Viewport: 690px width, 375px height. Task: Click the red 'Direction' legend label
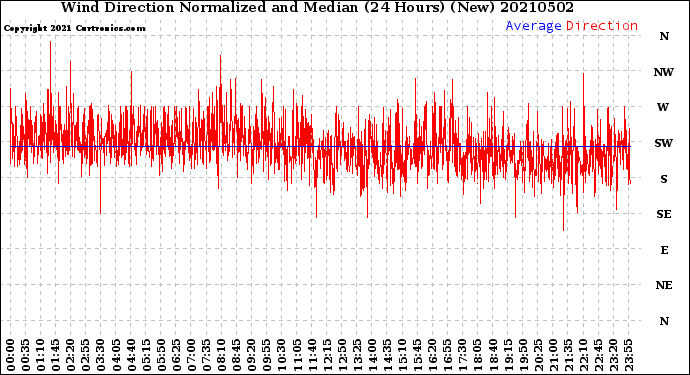click(602, 26)
